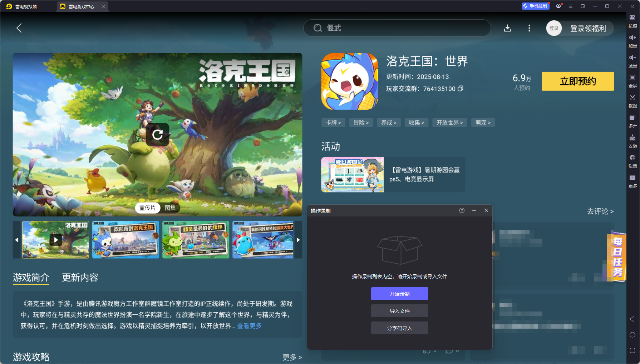
Task: Click the 分享码导入 button
Action: [x=400, y=328]
